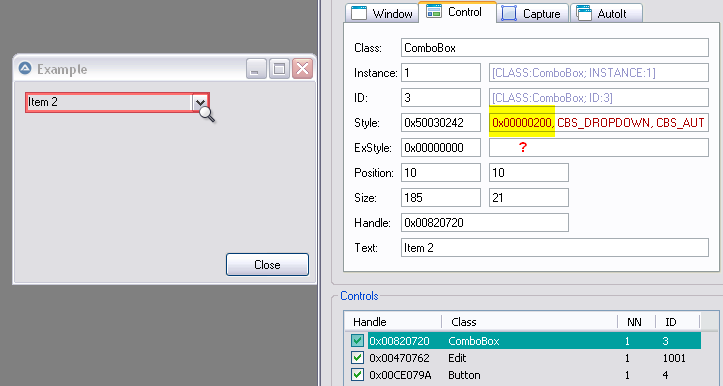Toggle the Edit control row checkbox
This screenshot has width=723, height=386.
357,358
